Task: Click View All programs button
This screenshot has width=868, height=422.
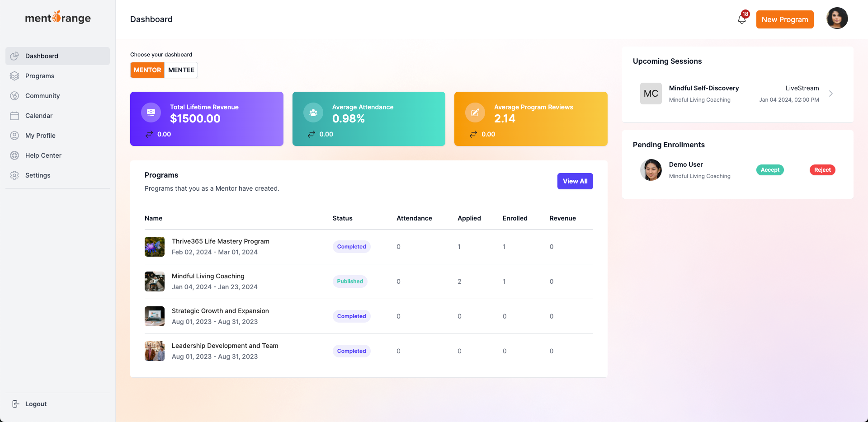Action: tap(575, 181)
